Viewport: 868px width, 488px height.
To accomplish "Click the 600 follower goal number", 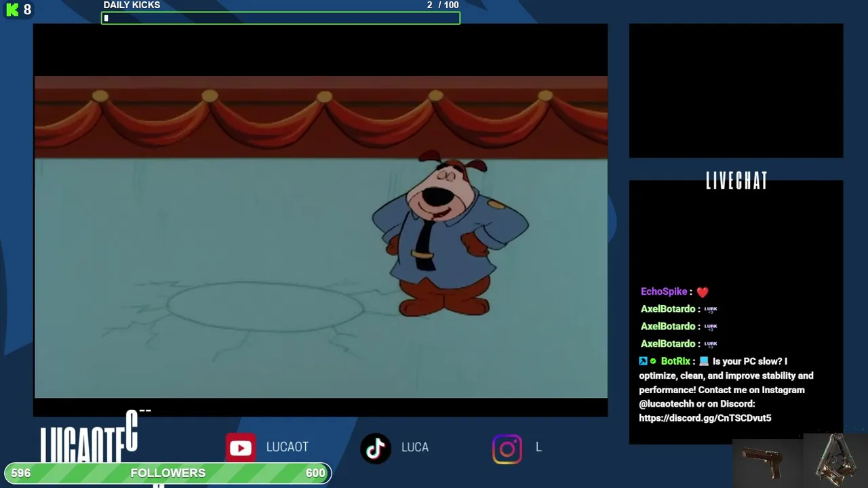I will tap(315, 473).
